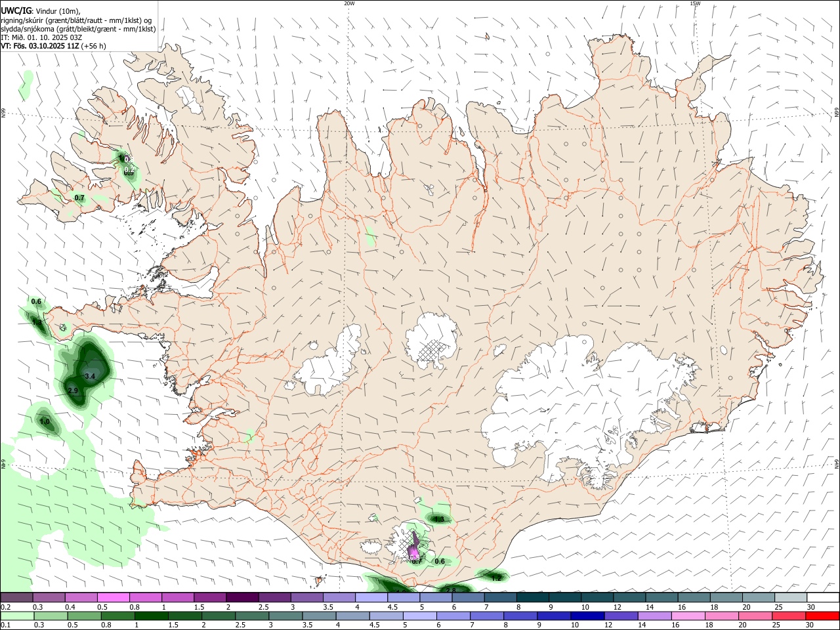Click the palest green 0.1 rain legend swatch

click(17, 616)
